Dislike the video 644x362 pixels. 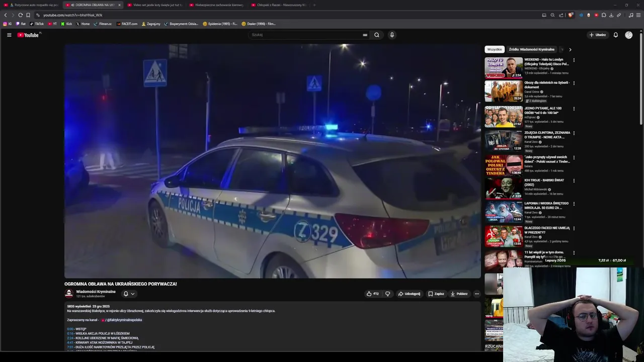(x=387, y=294)
